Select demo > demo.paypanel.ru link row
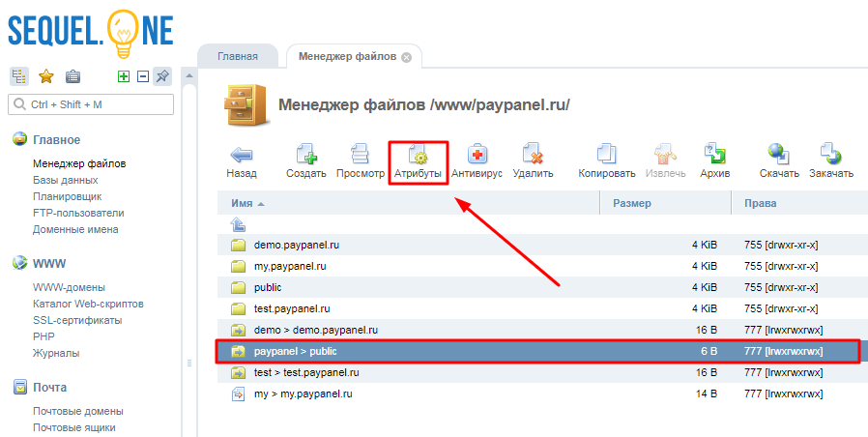868x437 pixels. coord(542,330)
